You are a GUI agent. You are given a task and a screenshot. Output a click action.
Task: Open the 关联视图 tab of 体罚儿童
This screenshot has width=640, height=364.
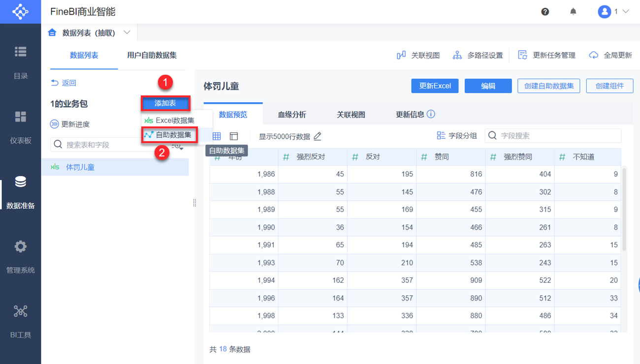351,114
